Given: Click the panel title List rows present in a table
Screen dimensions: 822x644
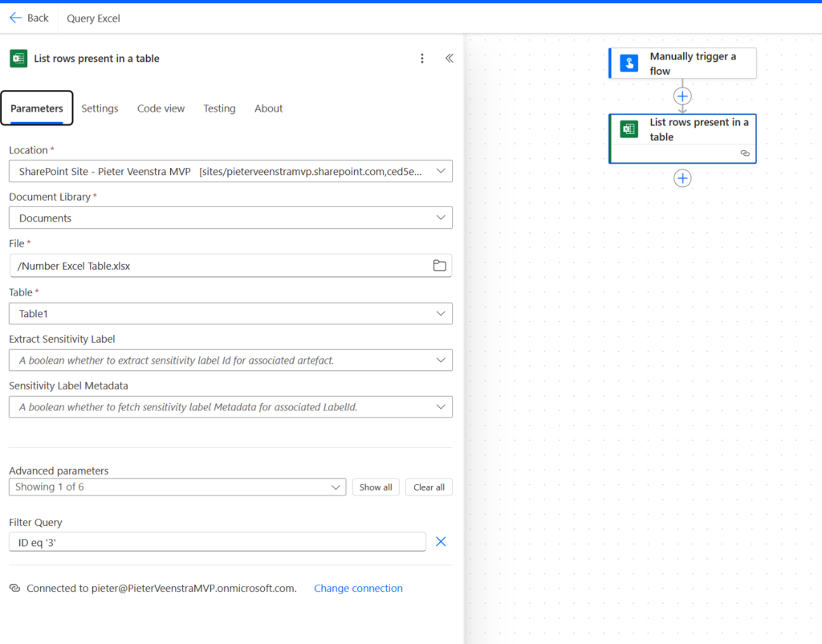Looking at the screenshot, I should (96, 58).
